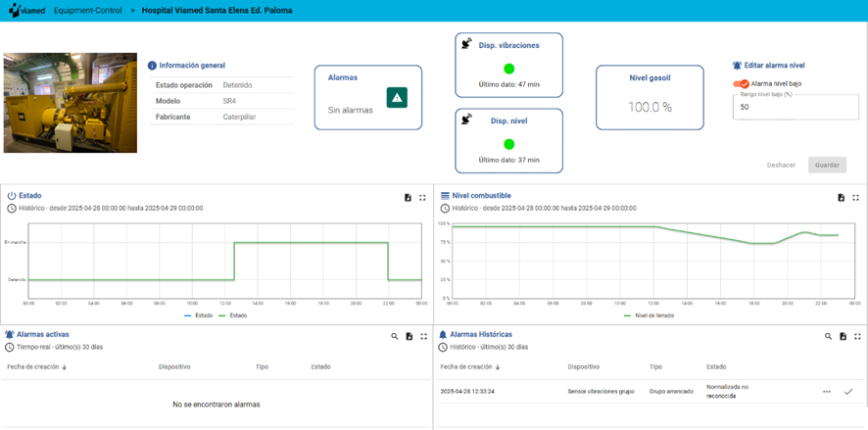This screenshot has height=430, width=868.
Task: Open the three-dots menu for alarm row
Action: 827,392
